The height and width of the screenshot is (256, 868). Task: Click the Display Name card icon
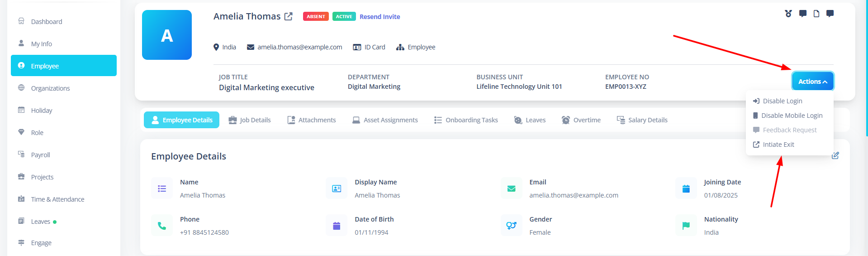(x=337, y=188)
